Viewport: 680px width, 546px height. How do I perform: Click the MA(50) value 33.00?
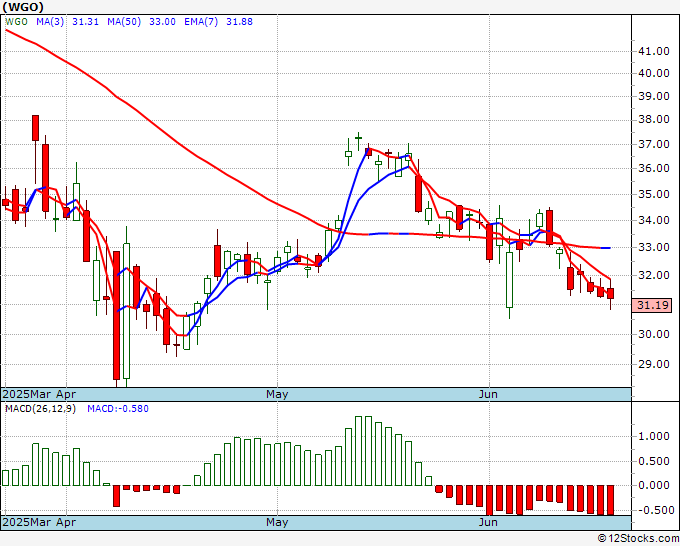(162, 22)
